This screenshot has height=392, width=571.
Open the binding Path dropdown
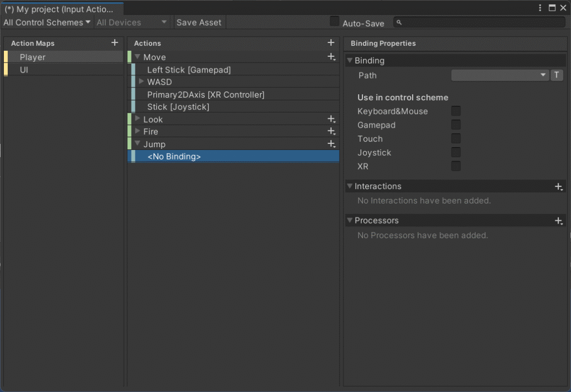pyautogui.click(x=500, y=75)
